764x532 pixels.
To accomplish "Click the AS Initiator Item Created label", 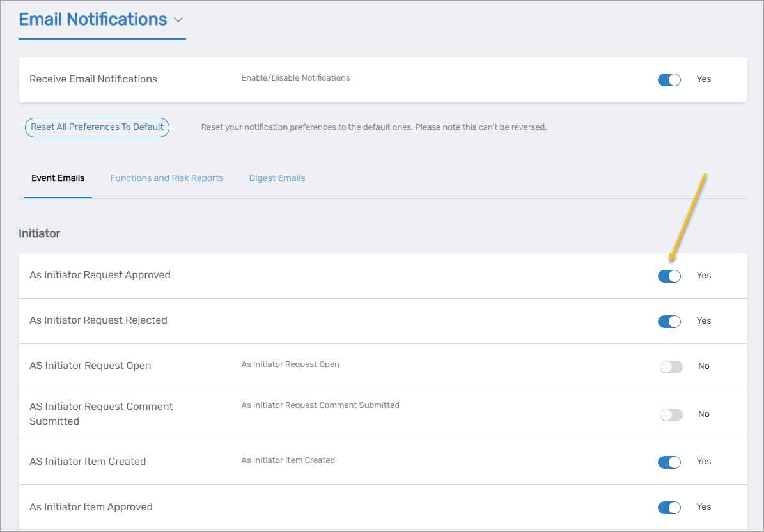I will pos(88,462).
